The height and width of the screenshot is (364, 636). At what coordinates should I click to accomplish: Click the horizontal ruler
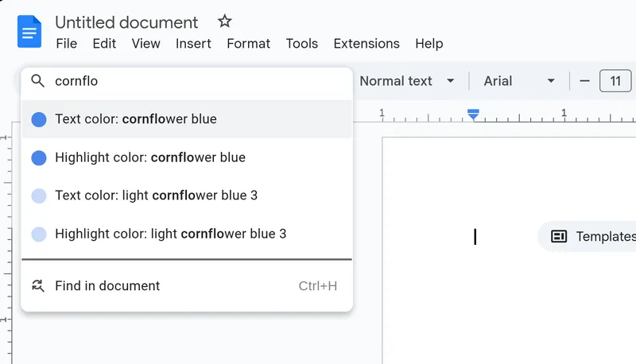[494, 114]
